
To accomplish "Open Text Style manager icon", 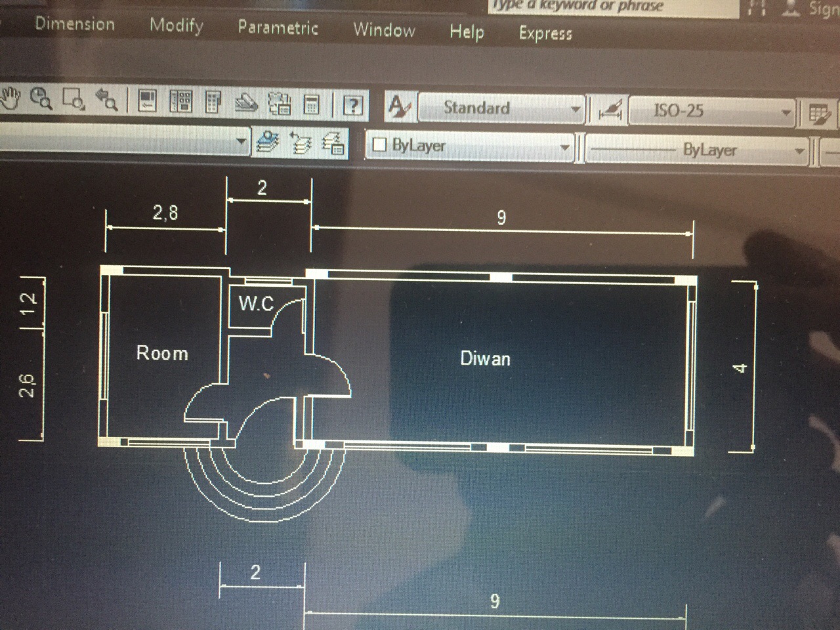I will [x=398, y=107].
